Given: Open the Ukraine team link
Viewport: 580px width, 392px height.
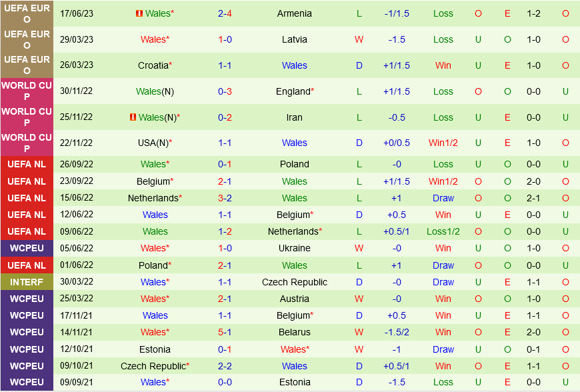Looking at the screenshot, I should click(294, 248).
